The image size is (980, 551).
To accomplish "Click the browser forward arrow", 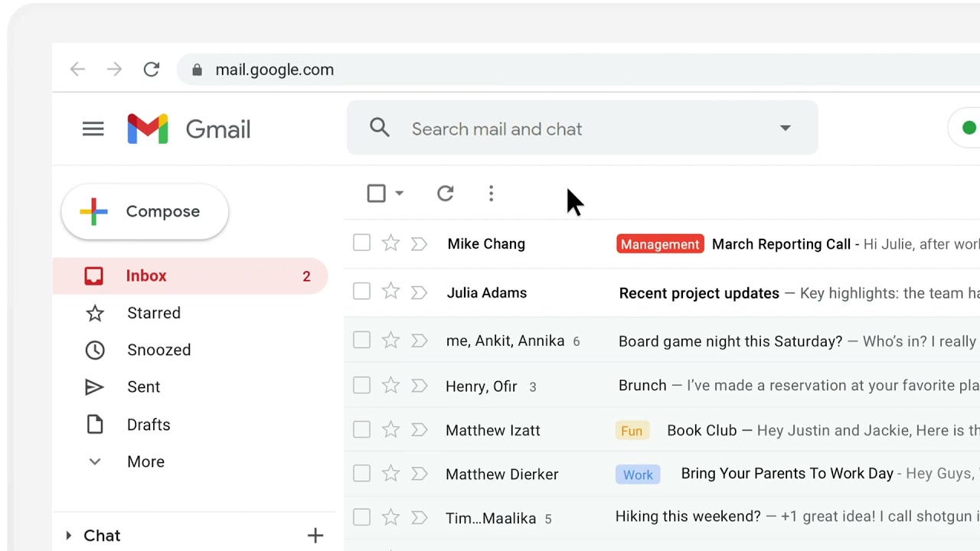I will [x=114, y=70].
